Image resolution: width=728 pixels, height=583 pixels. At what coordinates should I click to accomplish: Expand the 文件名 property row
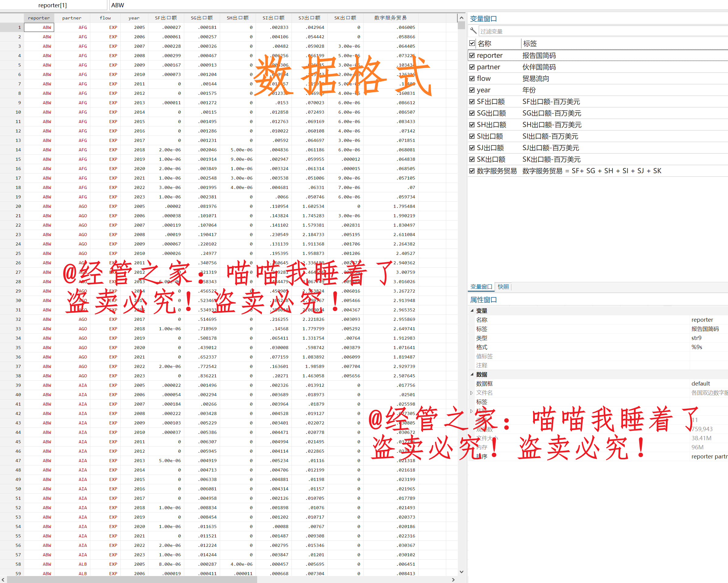(471, 393)
